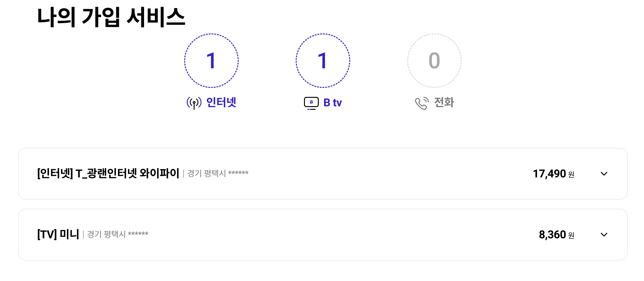Click the [인터넷] T_광랜인터넷 와이파이 title

click(x=108, y=173)
